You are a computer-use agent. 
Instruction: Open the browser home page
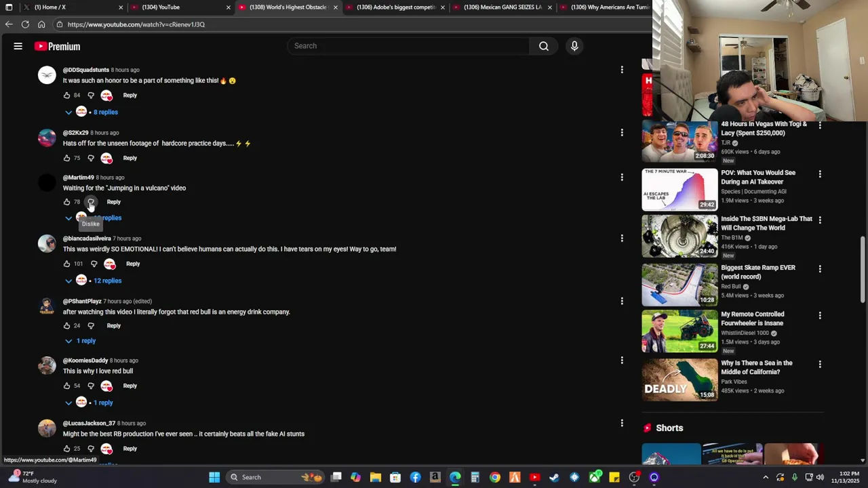click(41, 24)
